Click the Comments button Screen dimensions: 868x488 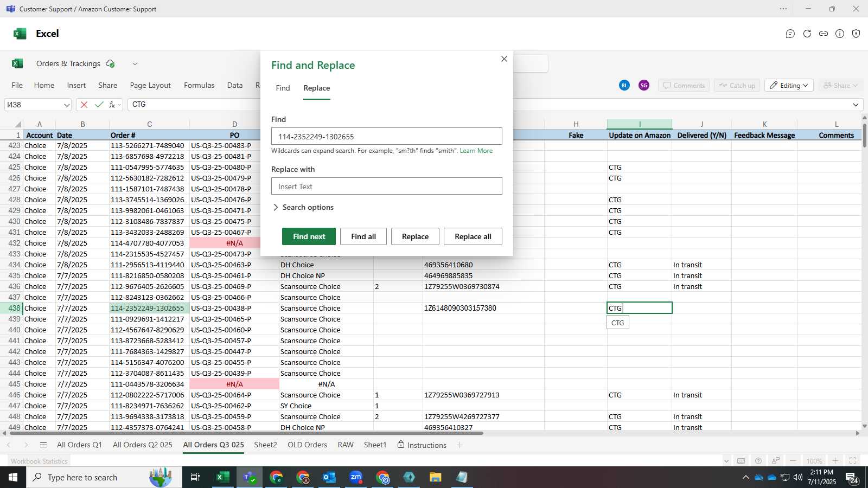(x=684, y=85)
